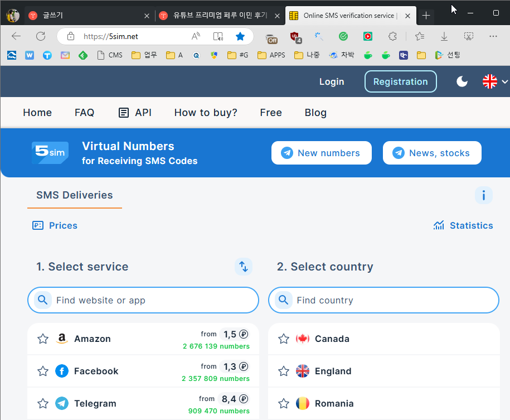Click the green circular checkmark extension icon
Image resolution: width=510 pixels, height=420 pixels.
point(343,36)
